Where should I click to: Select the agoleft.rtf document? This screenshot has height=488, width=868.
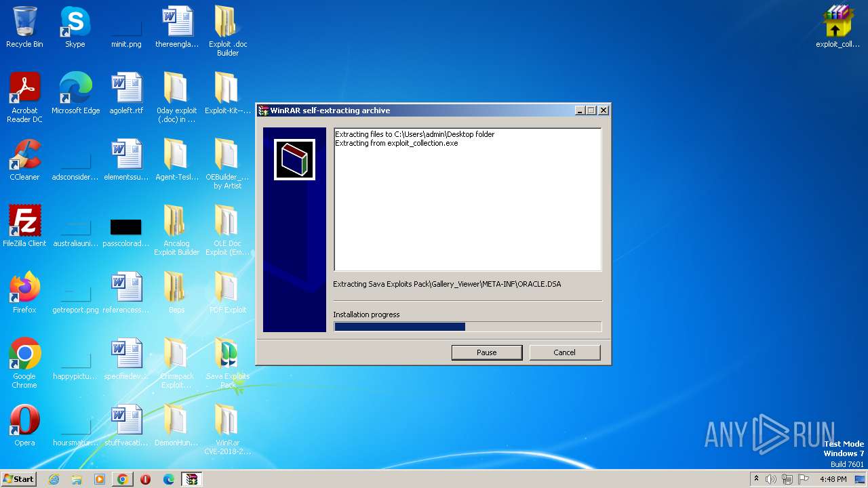126,94
